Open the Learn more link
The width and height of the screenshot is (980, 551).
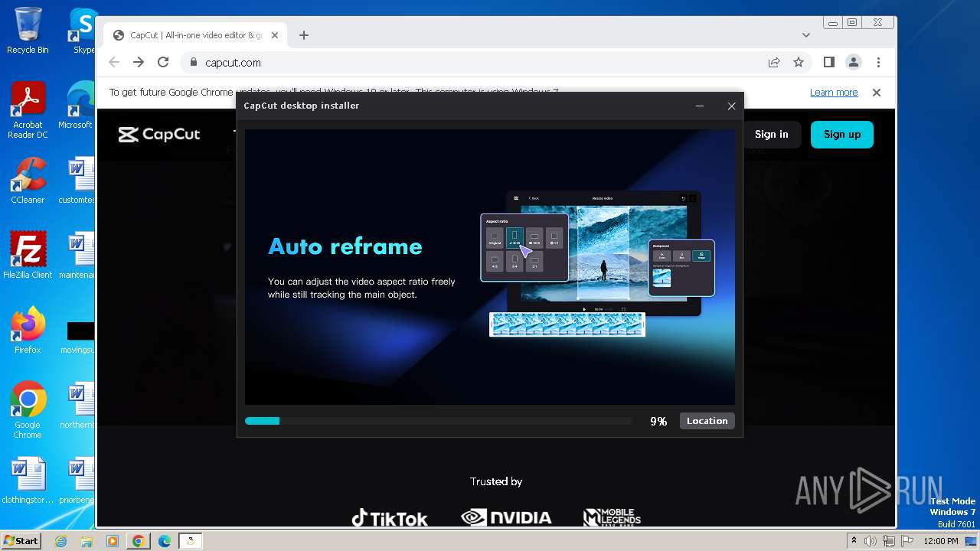(834, 92)
